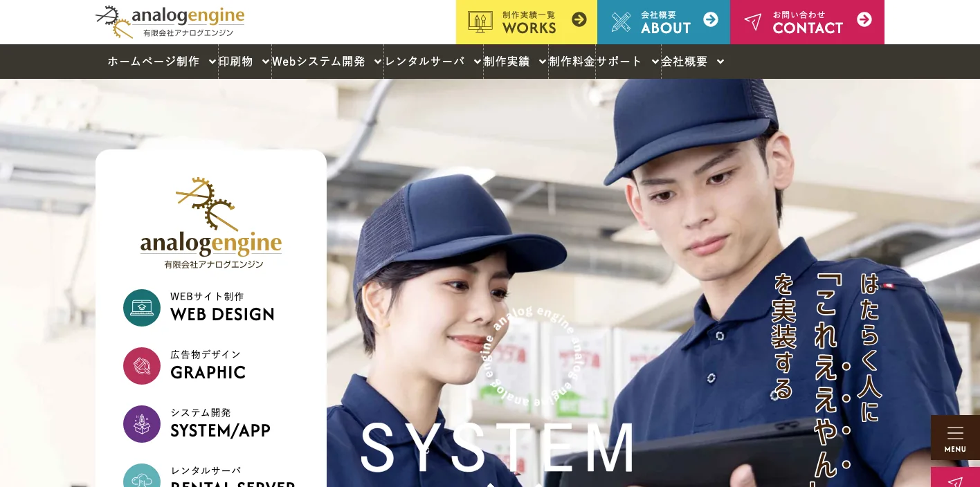
Task: Open the SYSTEM/APP link text
Action: pos(220,431)
